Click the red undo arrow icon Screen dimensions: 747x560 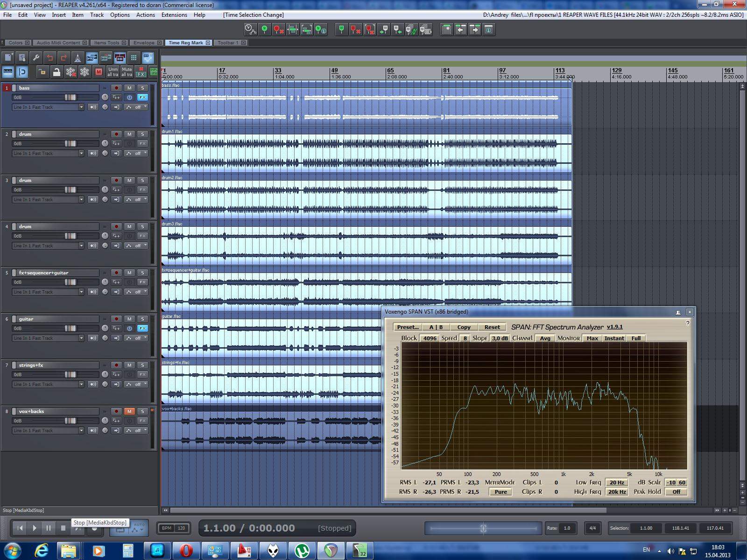click(50, 58)
